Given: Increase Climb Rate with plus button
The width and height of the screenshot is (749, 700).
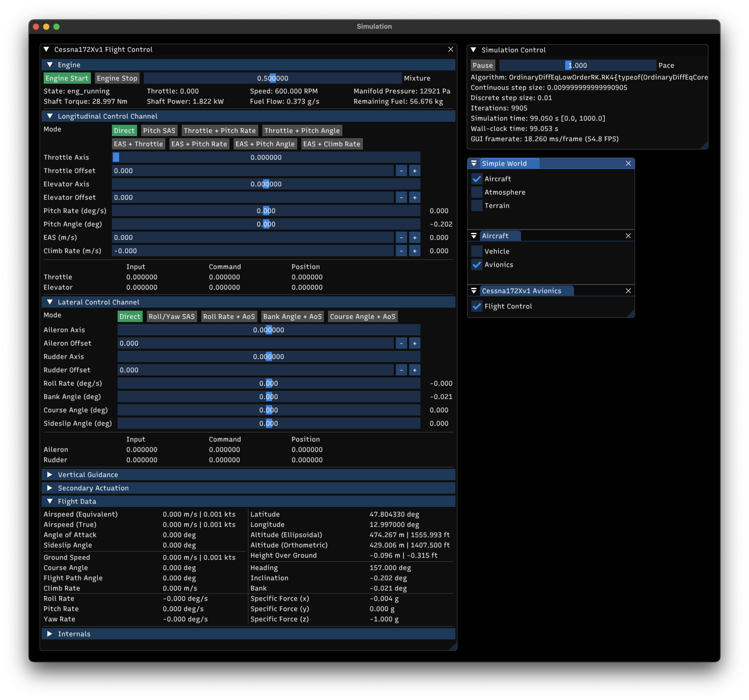Looking at the screenshot, I should tap(415, 251).
